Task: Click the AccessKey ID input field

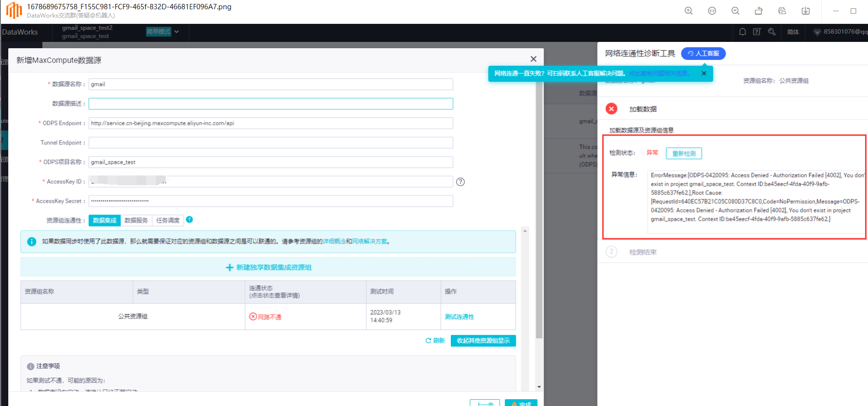Action: point(271,182)
